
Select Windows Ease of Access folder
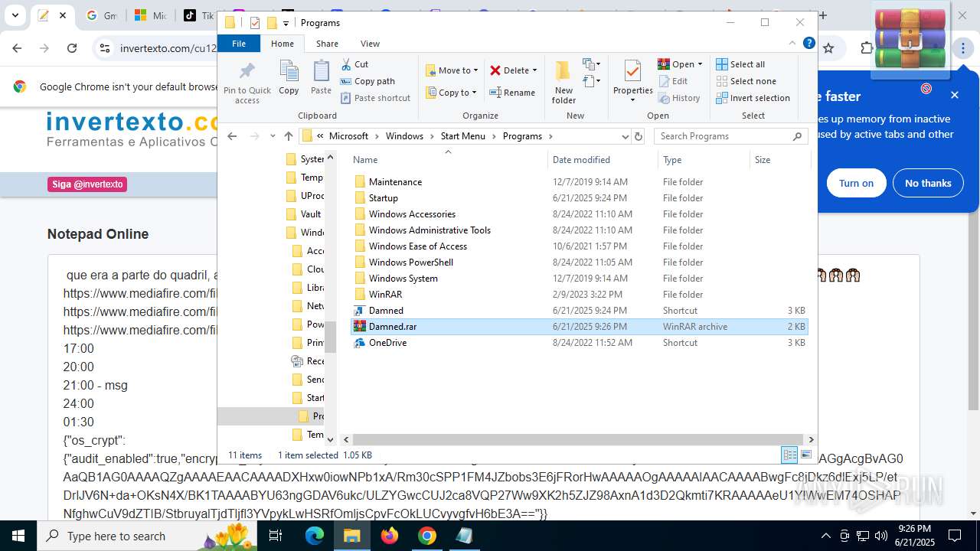579,246
